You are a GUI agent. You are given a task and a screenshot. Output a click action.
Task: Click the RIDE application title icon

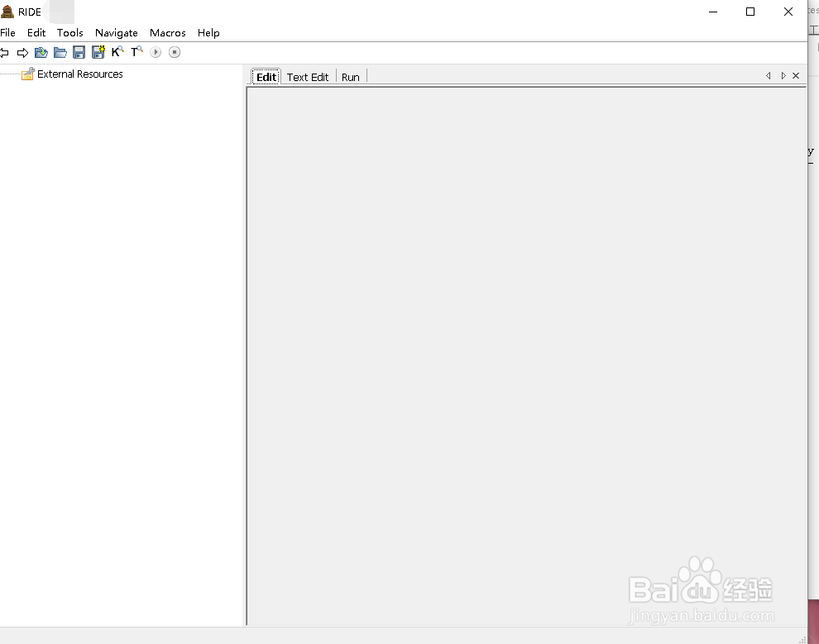7,12
